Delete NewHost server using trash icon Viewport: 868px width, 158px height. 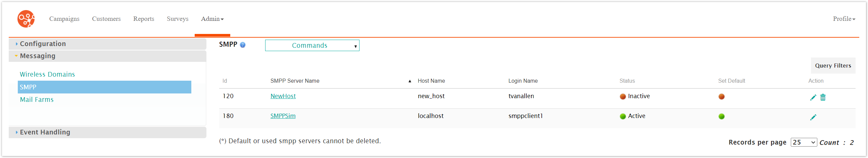point(823,97)
